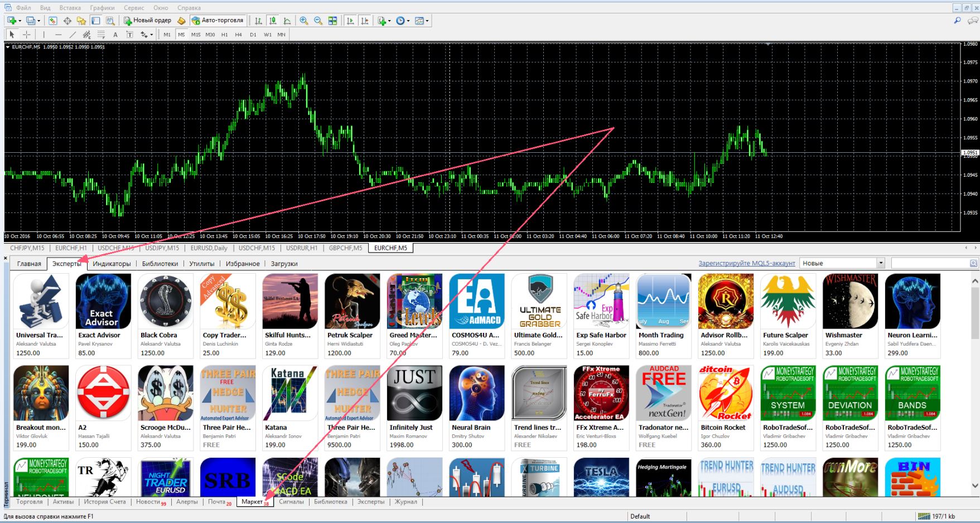Select the crosshair cursor tool
This screenshot has height=523, width=980.
pos(26,35)
